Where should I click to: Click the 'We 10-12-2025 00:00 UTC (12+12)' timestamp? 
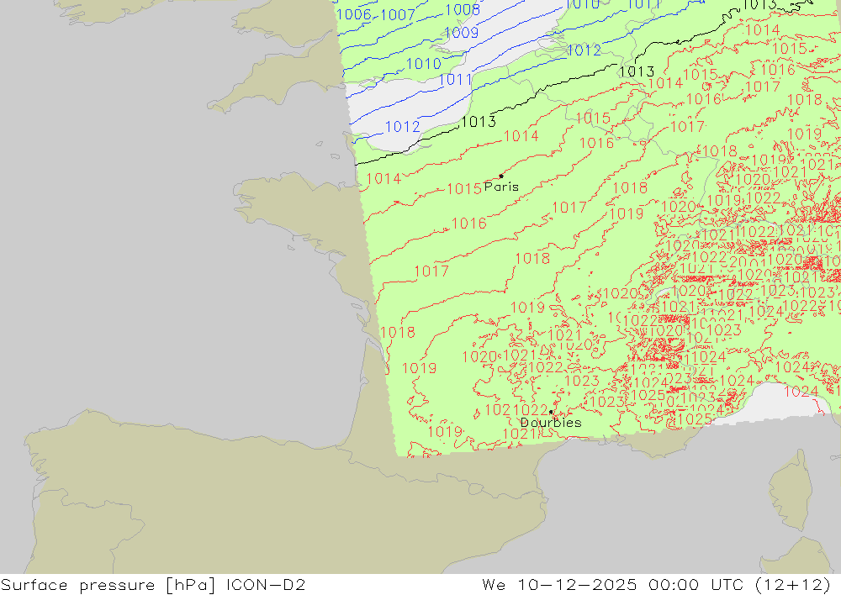coord(656,584)
